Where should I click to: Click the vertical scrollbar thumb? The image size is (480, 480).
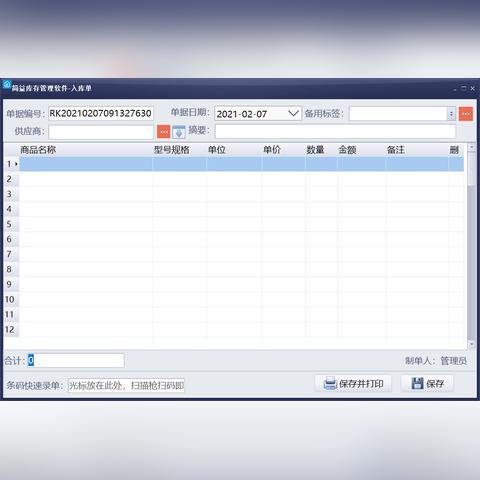[471, 169]
